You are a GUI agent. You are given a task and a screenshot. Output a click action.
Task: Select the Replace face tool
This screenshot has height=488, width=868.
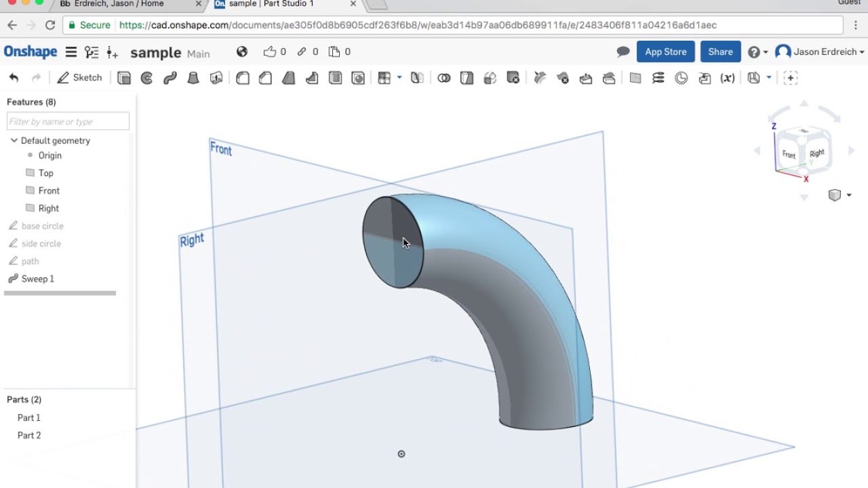[609, 78]
